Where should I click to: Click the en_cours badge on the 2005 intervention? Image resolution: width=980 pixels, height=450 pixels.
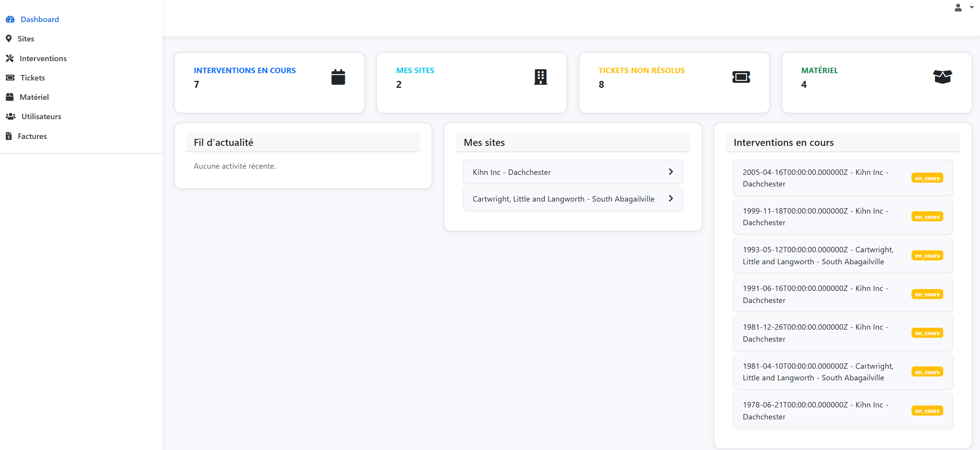point(927,178)
